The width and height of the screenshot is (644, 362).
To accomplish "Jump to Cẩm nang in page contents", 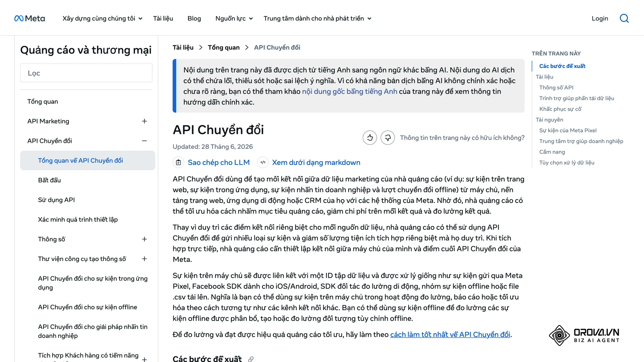I will point(552,152).
